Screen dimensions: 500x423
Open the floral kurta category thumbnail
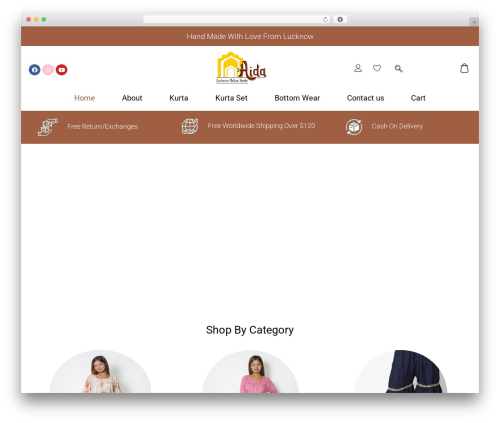pos(100,371)
